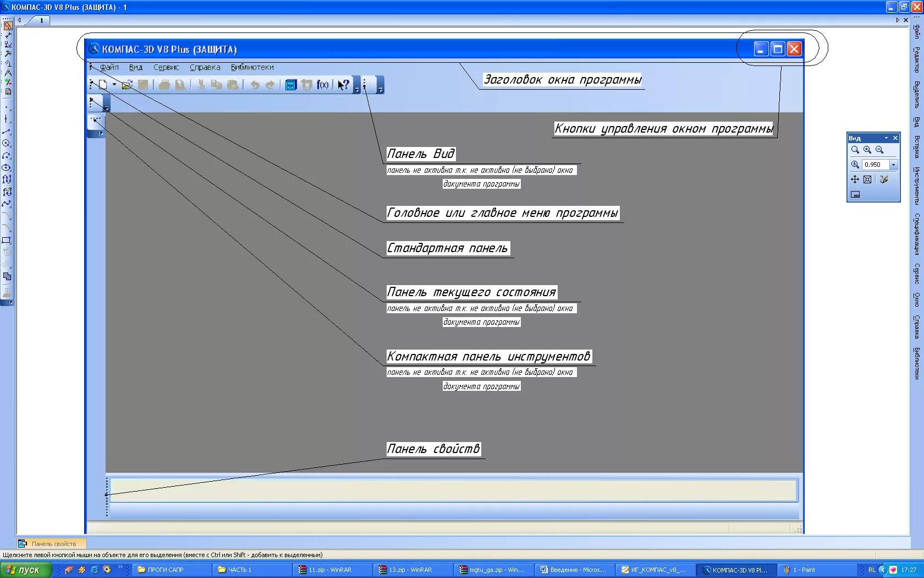This screenshot has width=924, height=578.
Task: Click the scale magnifier beside 0.950 field
Action: pyautogui.click(x=855, y=165)
